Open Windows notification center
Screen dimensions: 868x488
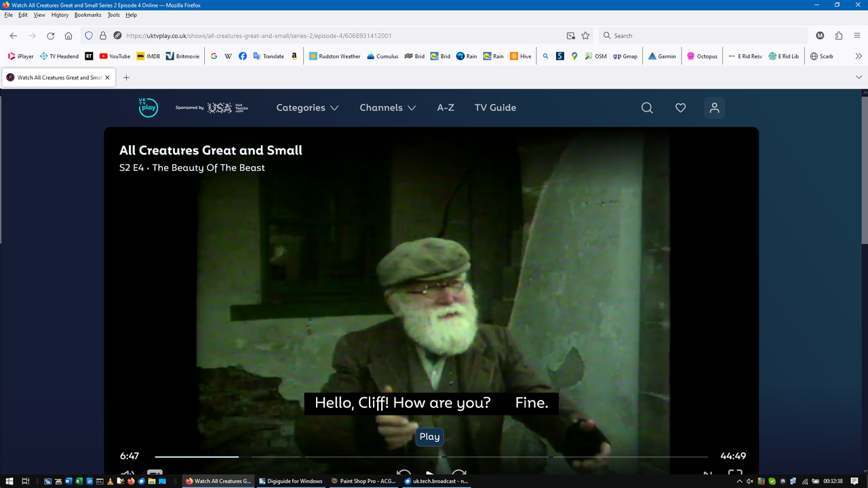855,481
